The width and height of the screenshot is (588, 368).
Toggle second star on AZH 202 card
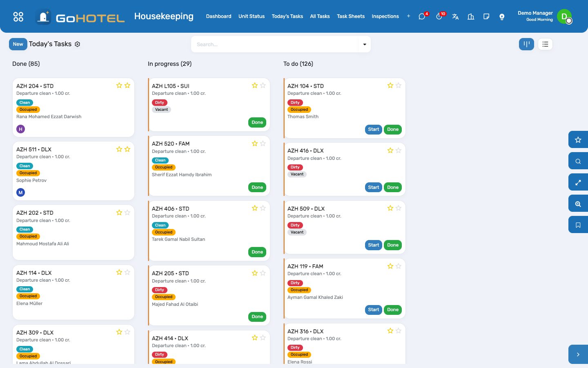127,213
